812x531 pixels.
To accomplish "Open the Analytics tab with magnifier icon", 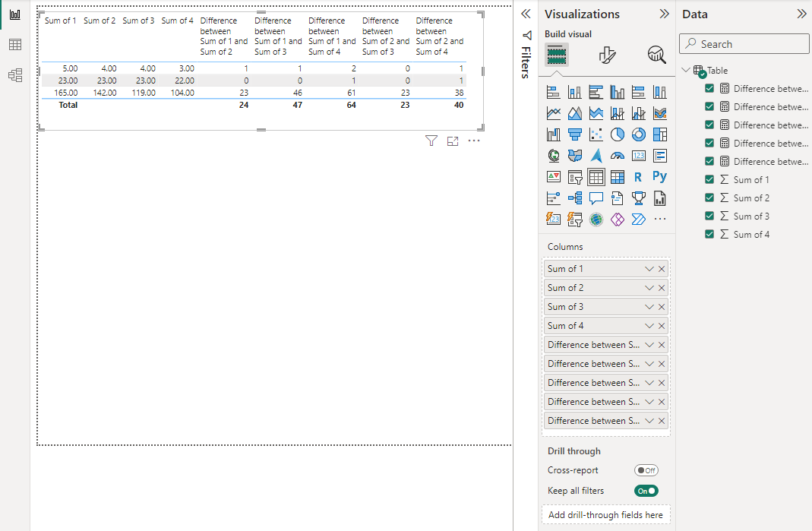I will [x=656, y=55].
